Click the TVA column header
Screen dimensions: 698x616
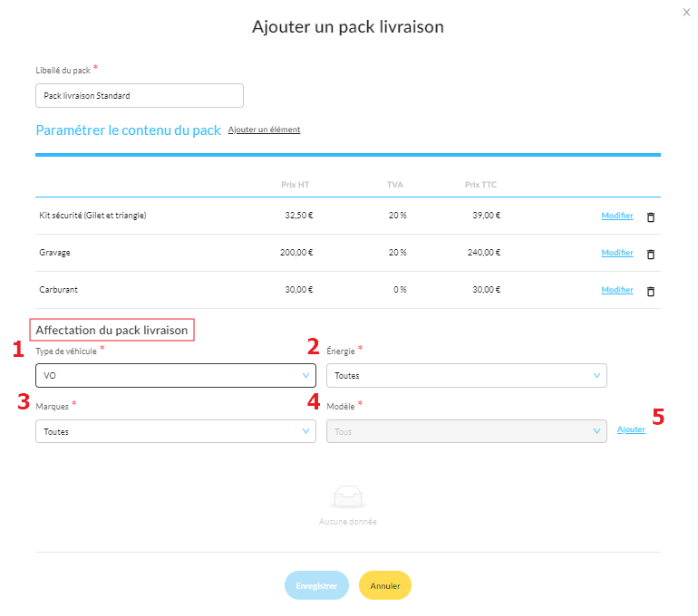coord(395,185)
